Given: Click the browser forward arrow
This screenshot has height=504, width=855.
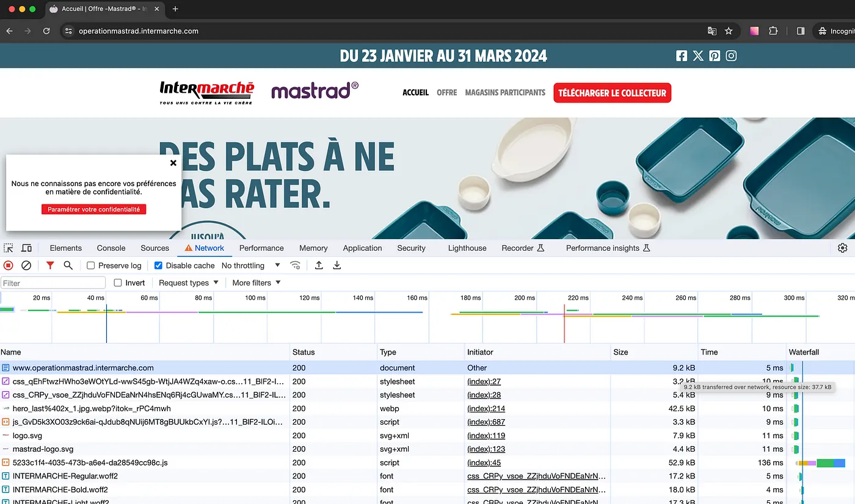Looking at the screenshot, I should 27,31.
